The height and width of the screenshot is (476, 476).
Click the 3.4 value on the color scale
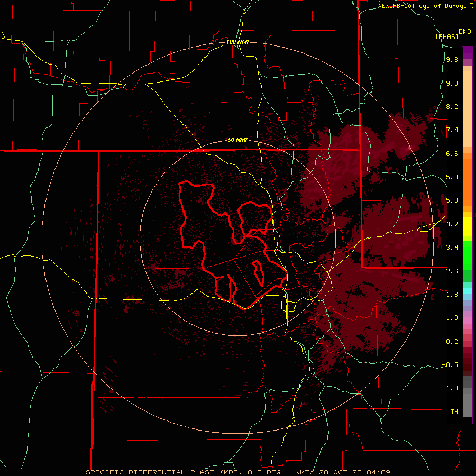pos(452,248)
